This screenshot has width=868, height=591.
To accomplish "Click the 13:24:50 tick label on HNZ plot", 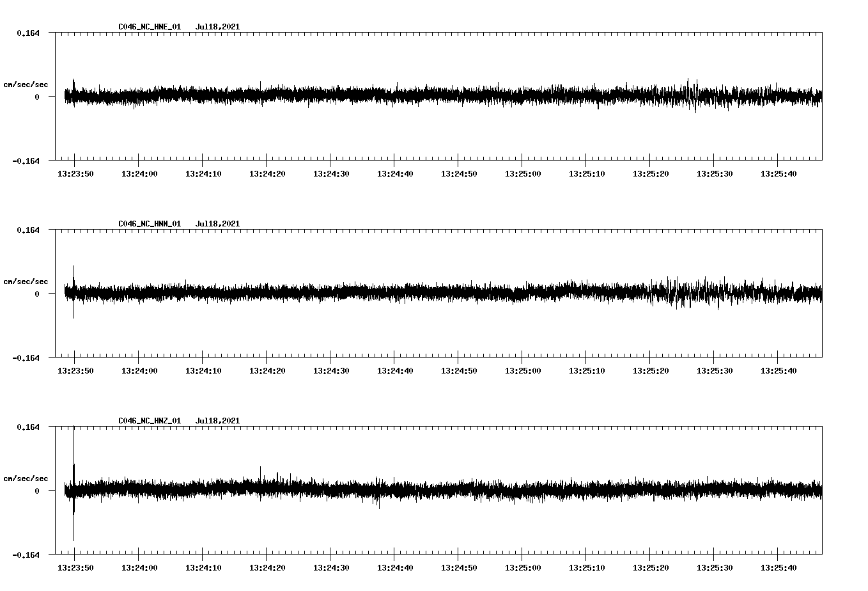I will [459, 568].
